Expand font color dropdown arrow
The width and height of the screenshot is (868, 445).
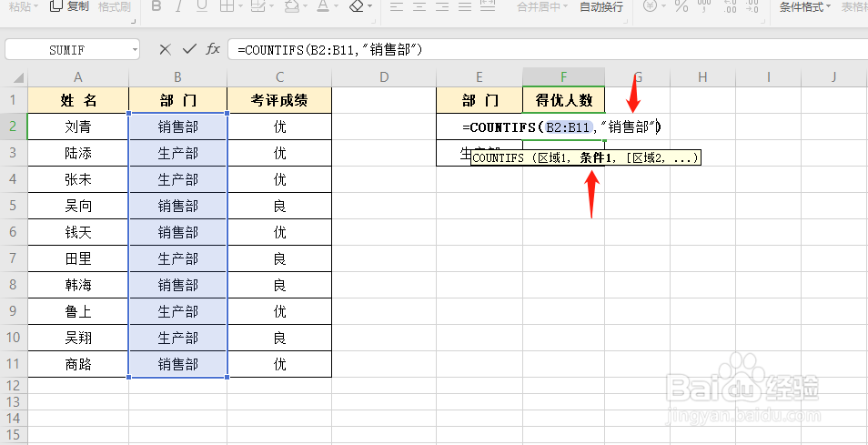[x=337, y=7]
